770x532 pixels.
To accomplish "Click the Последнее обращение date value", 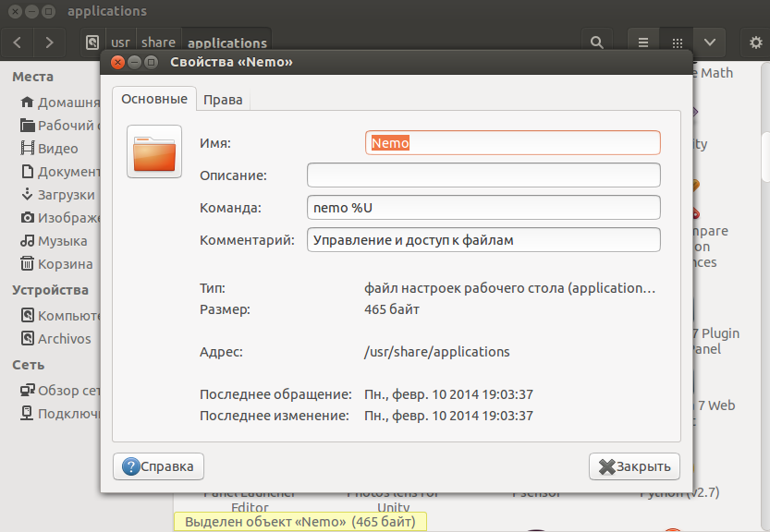I will pos(448,394).
